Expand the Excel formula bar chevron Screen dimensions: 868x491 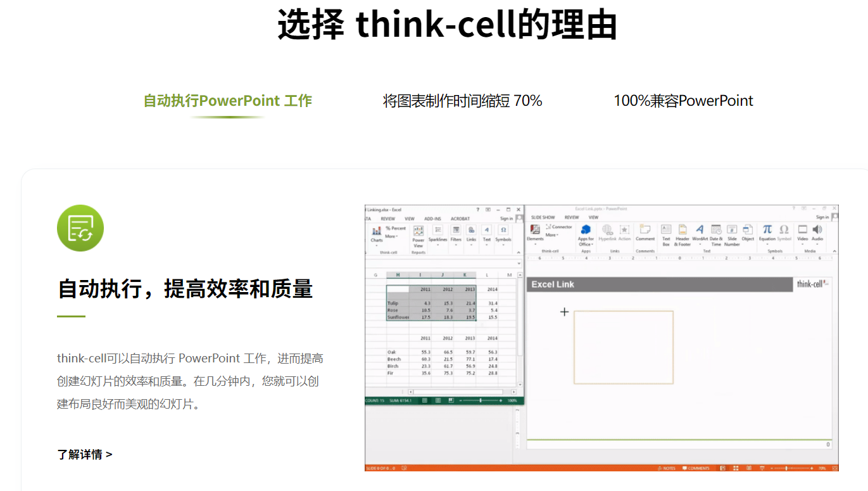(x=519, y=264)
